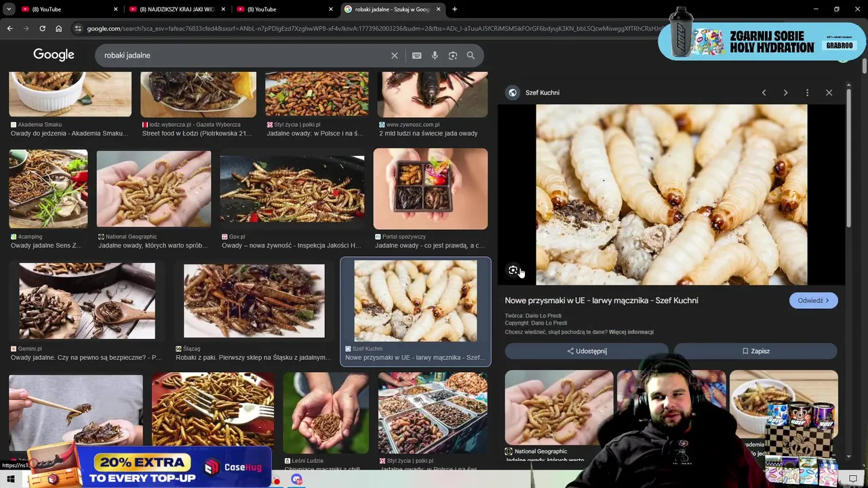The width and height of the screenshot is (868, 488).
Task: Open Leśni Ludzie hands with mealworms thumbnail
Action: [325, 413]
